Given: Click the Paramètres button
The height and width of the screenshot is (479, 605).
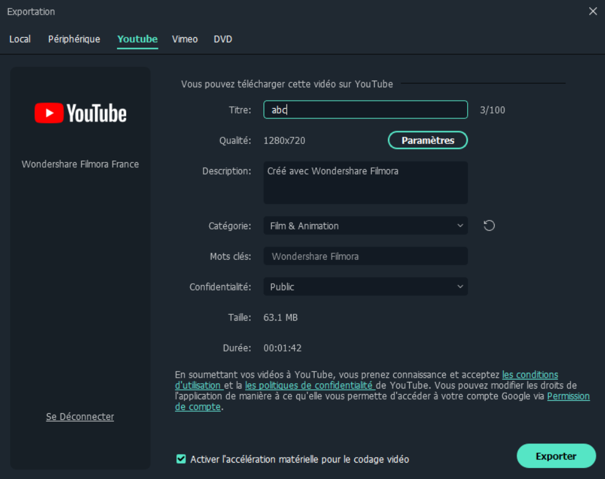Looking at the screenshot, I should click(x=428, y=140).
